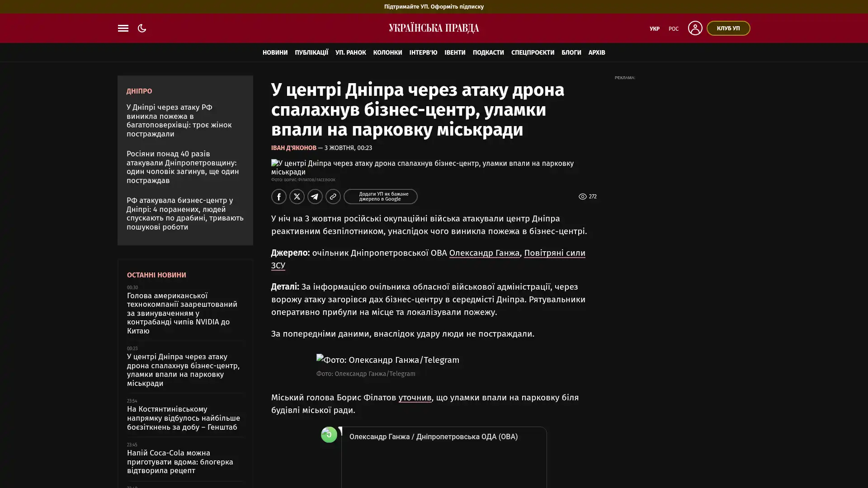This screenshot has width=868, height=488.
Task: Open news about 4 injured at business center
Action: coord(185,214)
